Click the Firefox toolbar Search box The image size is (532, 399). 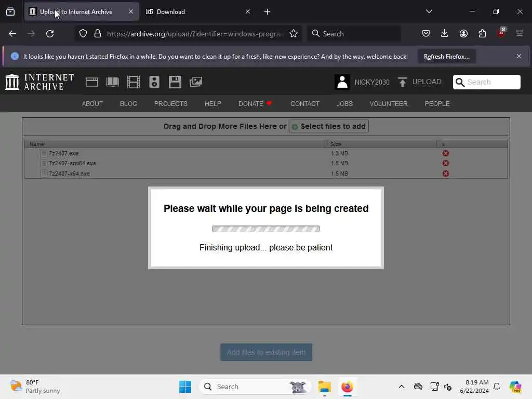tap(354, 34)
